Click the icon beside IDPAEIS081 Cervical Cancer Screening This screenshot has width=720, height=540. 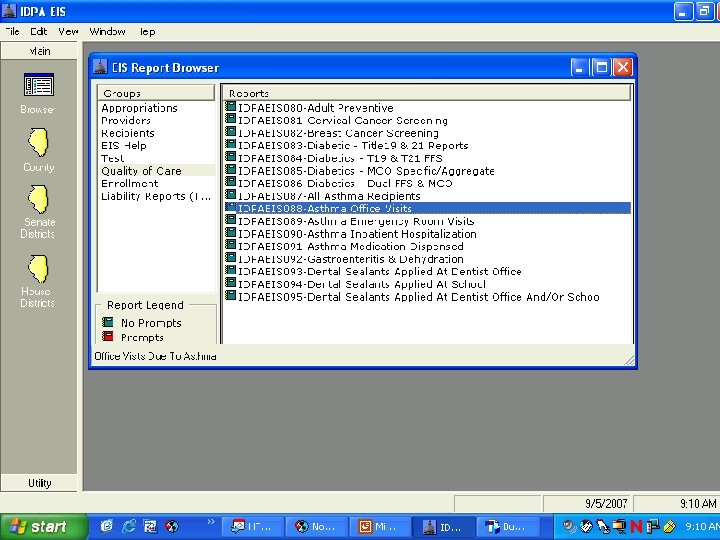[x=231, y=119]
